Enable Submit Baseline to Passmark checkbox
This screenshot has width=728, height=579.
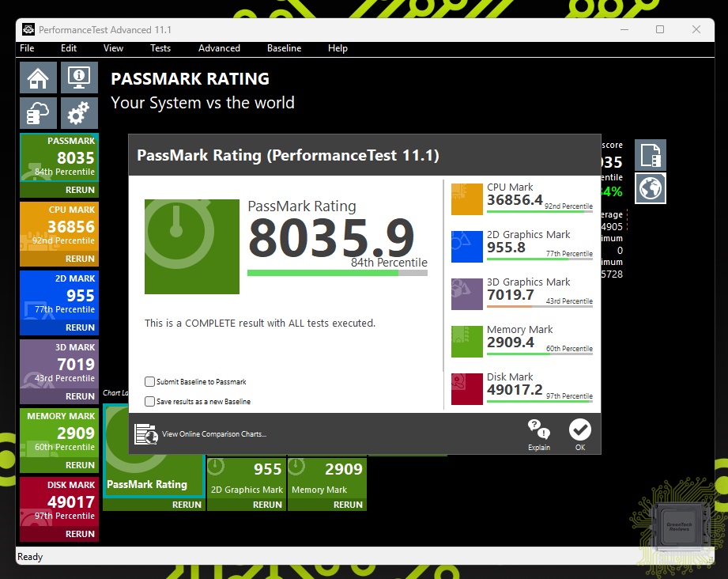(150, 381)
